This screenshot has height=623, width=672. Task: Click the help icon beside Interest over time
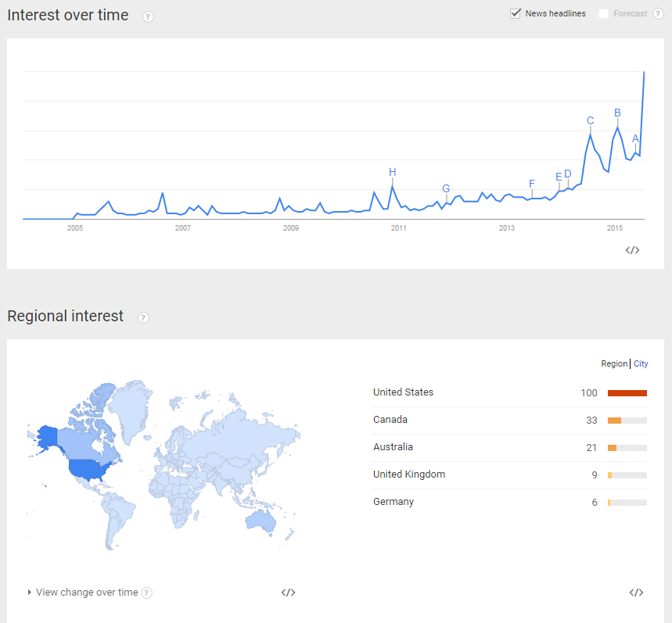[x=148, y=16]
